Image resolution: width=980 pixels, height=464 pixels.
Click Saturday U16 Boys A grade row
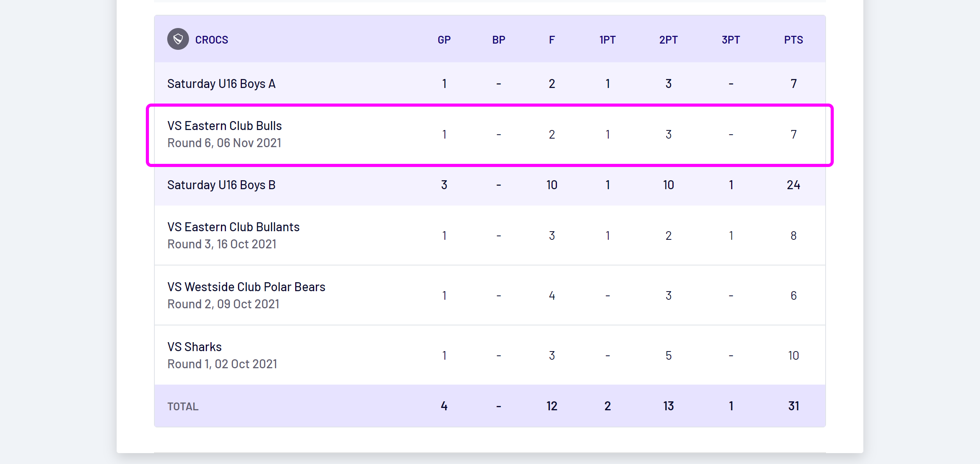221,84
